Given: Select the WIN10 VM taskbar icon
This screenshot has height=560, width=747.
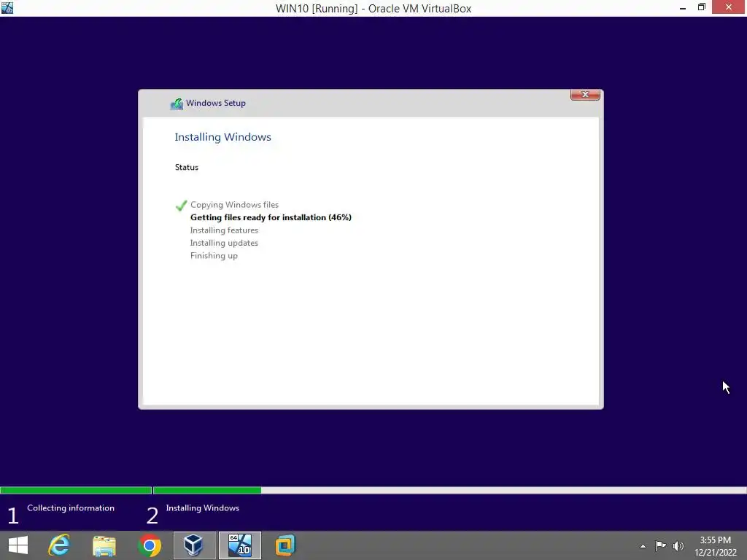Looking at the screenshot, I should point(239,545).
